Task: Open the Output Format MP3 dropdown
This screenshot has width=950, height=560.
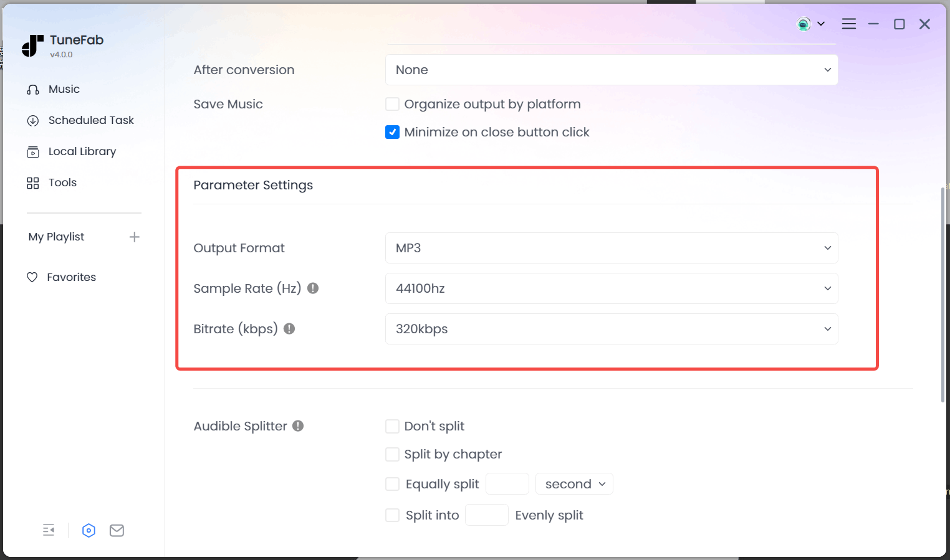Action: coord(611,248)
